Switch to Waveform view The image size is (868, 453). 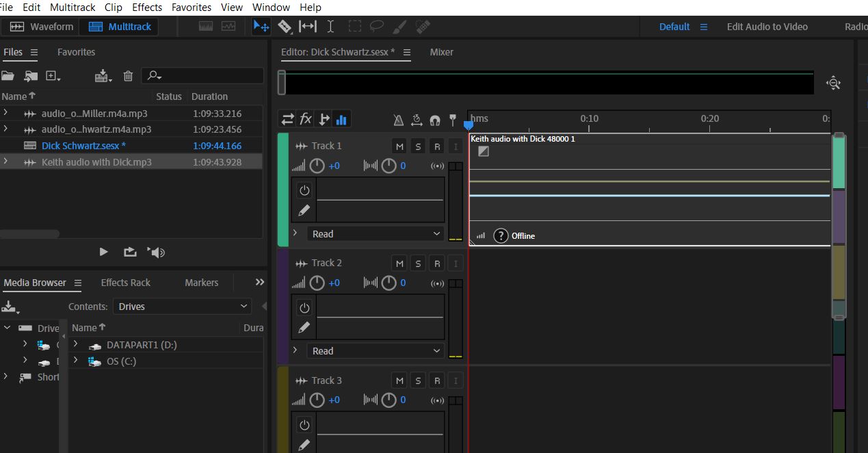(x=40, y=26)
